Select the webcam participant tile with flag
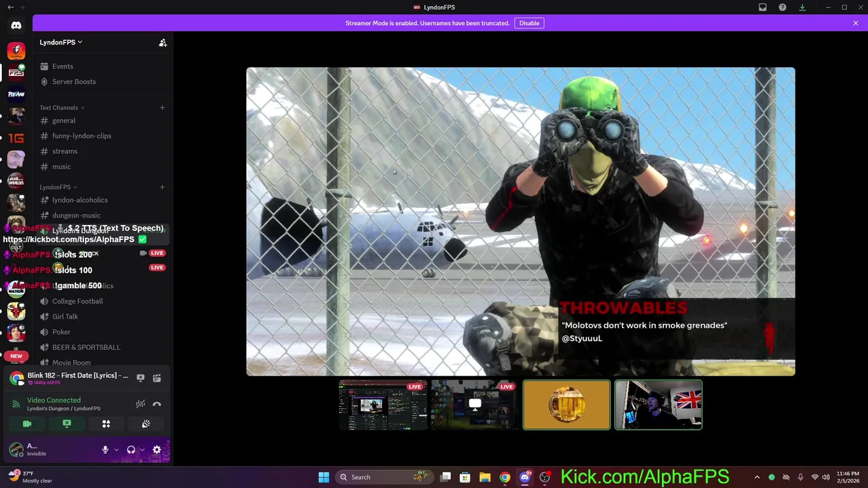This screenshot has height=488, width=868. [x=658, y=405]
